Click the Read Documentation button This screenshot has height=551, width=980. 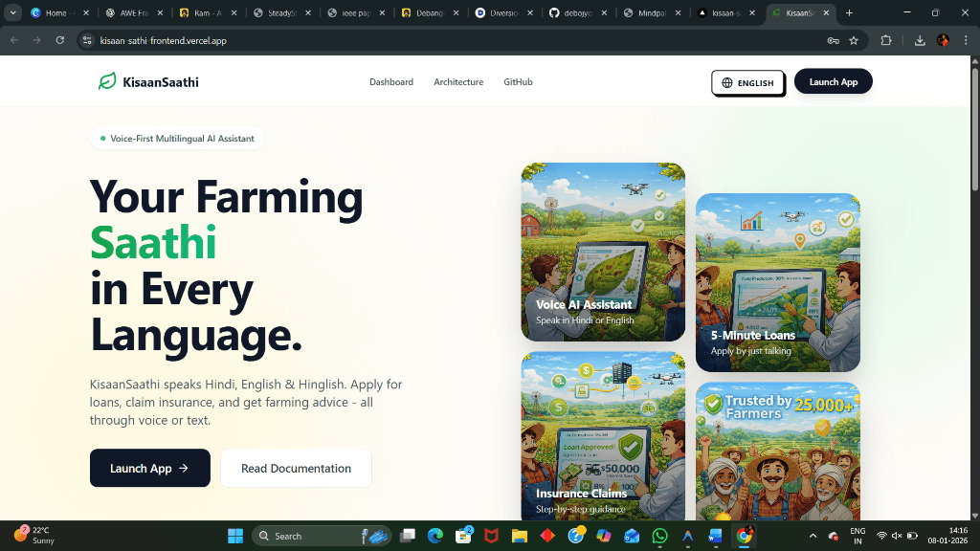296,468
